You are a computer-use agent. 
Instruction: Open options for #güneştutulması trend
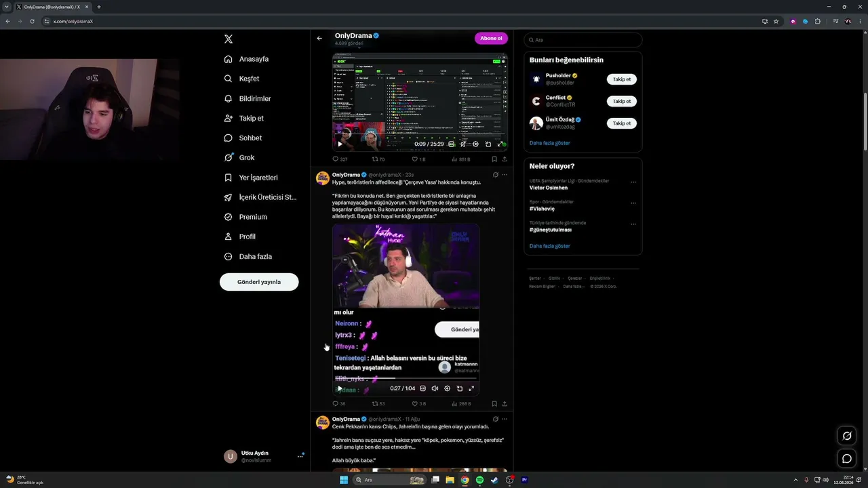click(x=633, y=224)
